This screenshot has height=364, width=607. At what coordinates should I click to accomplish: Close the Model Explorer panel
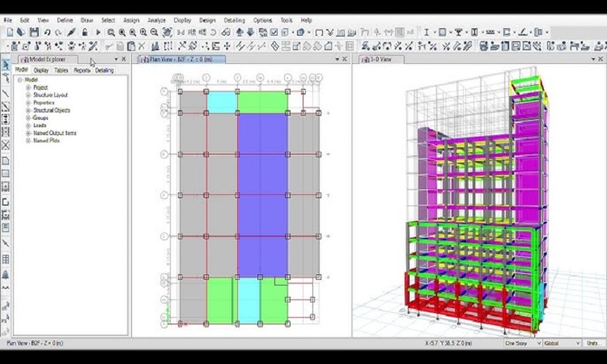[124, 59]
